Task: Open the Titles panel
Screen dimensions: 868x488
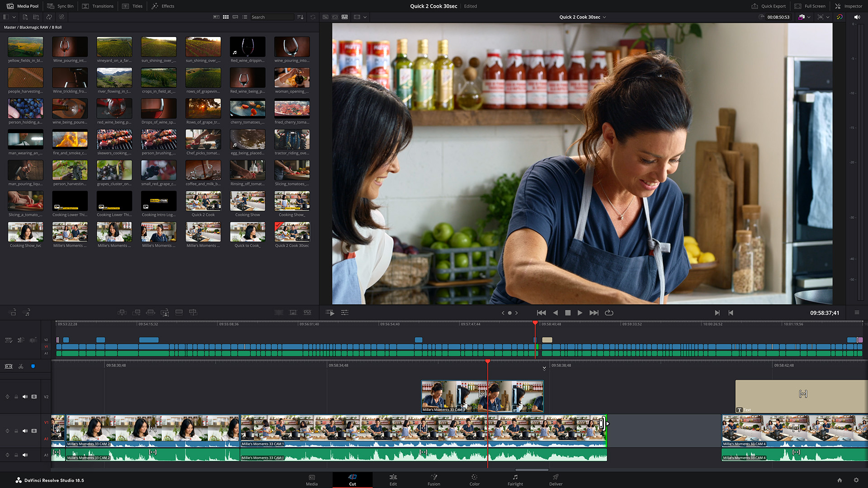Action: pyautogui.click(x=132, y=6)
